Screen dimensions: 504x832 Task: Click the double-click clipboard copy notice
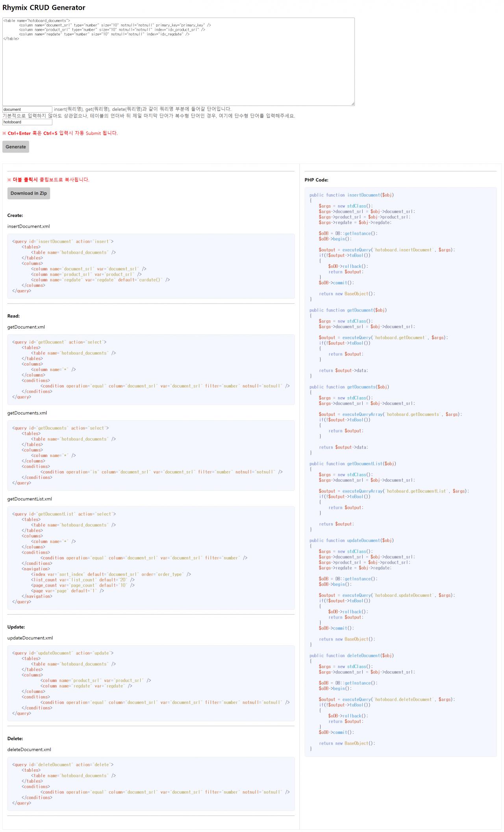(48, 180)
